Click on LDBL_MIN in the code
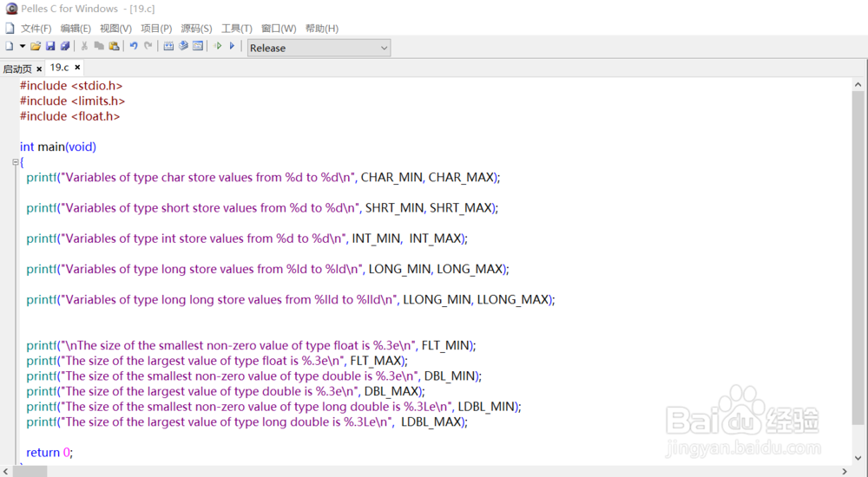The image size is (868, 477). (x=486, y=407)
